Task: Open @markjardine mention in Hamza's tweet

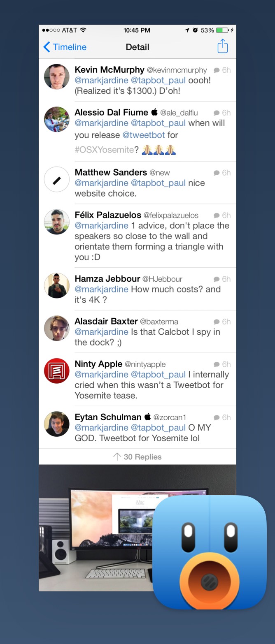Action: pyautogui.click(x=101, y=290)
